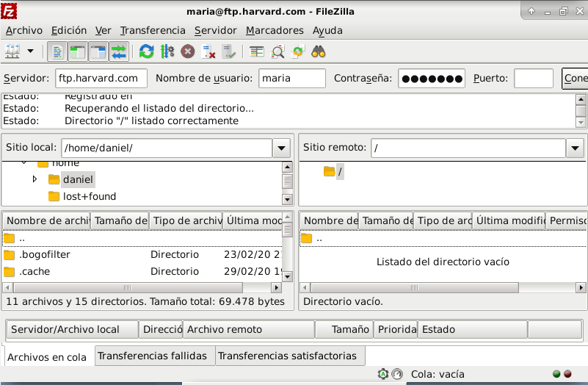Screen dimensions: 588x385
Task: Disconnect from the current server
Action: (208, 51)
